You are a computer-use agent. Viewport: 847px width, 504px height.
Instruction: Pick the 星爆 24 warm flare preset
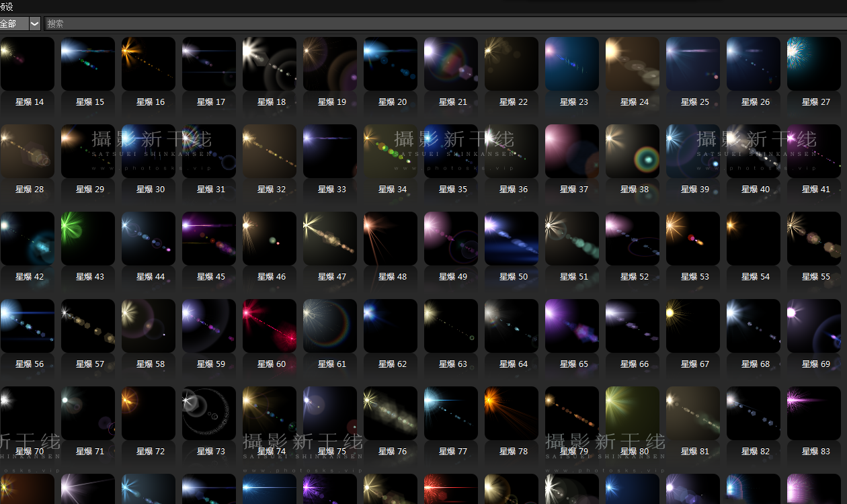[x=633, y=64]
